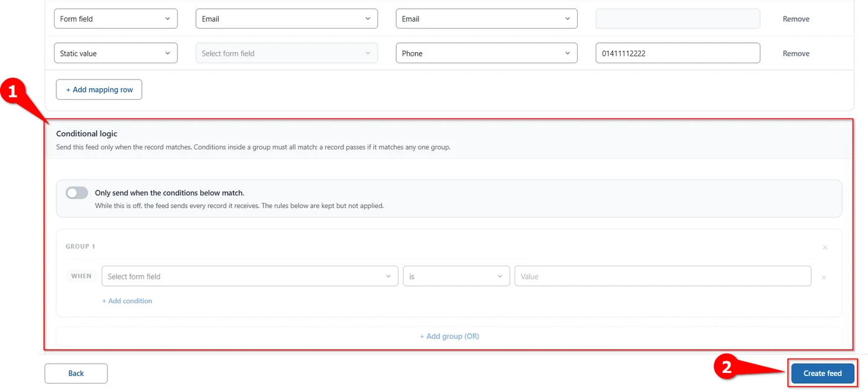Open the 'is' operator dropdown

coord(456,276)
